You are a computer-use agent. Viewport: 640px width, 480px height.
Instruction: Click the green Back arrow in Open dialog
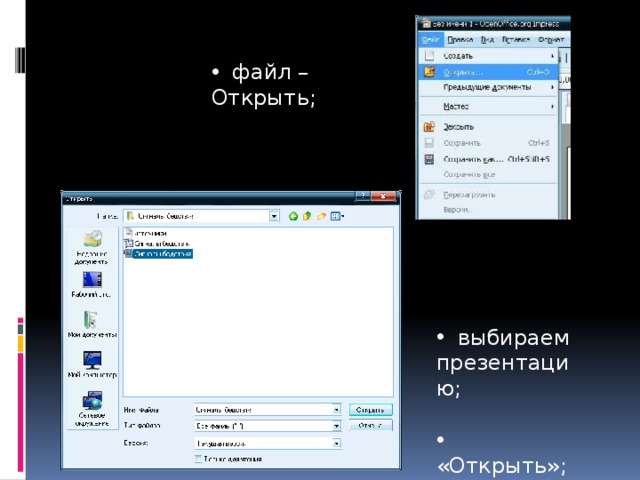tap(293, 216)
